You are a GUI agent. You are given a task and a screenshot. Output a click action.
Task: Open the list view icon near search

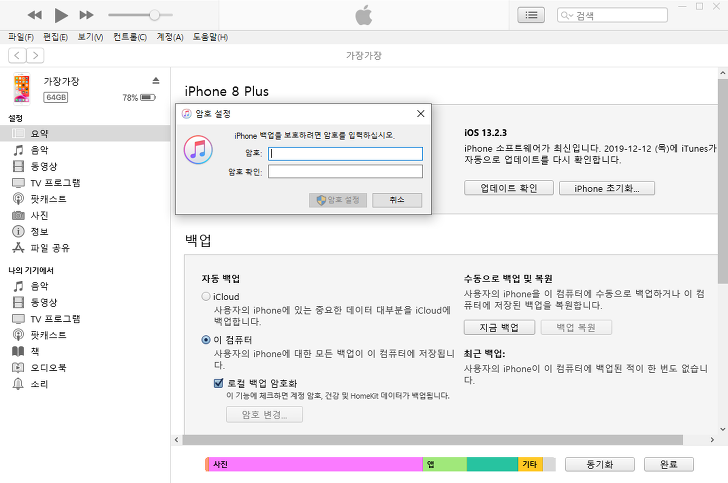point(531,15)
